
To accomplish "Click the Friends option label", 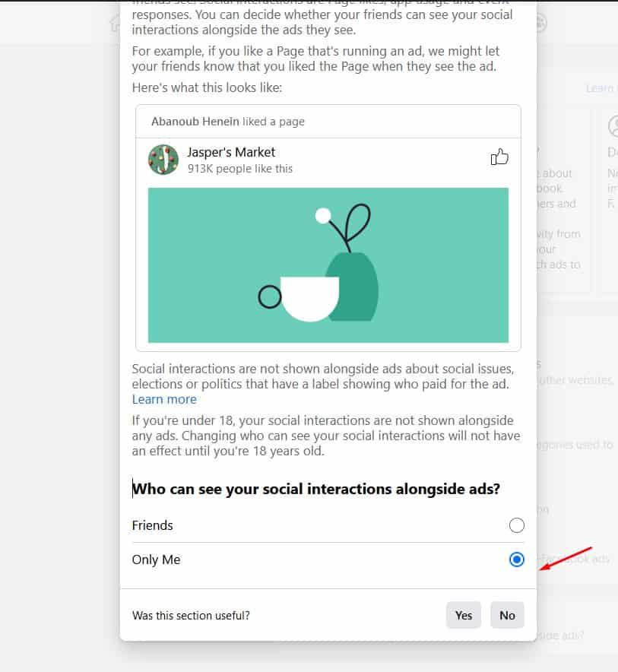I will tap(153, 525).
